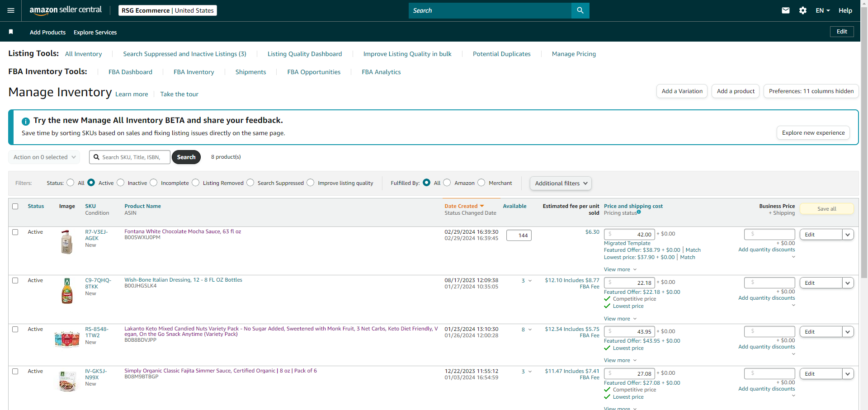Select the Listing Removed radio button
Image resolution: width=868 pixels, height=410 pixels.
click(196, 183)
